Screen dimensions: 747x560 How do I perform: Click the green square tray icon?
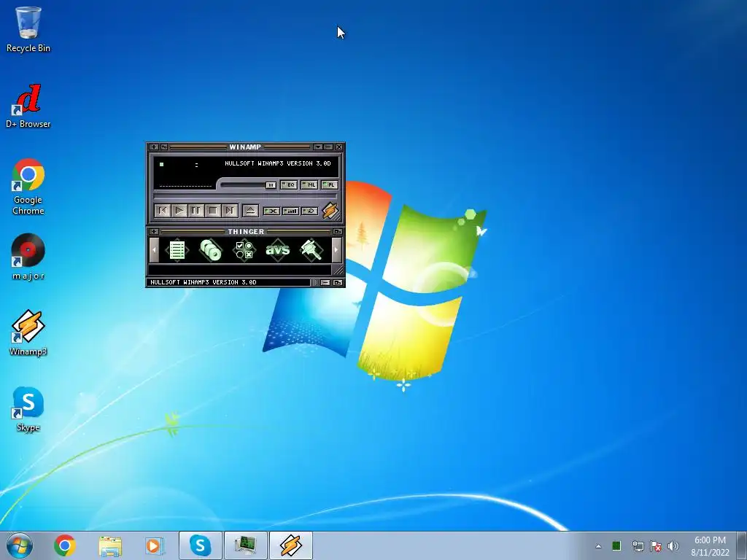coord(616,545)
